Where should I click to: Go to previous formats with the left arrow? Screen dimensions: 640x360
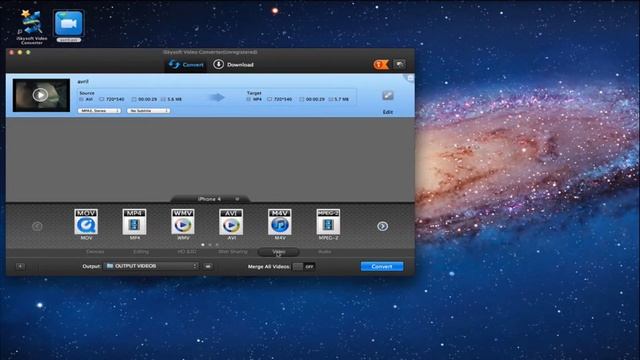[x=37, y=226]
